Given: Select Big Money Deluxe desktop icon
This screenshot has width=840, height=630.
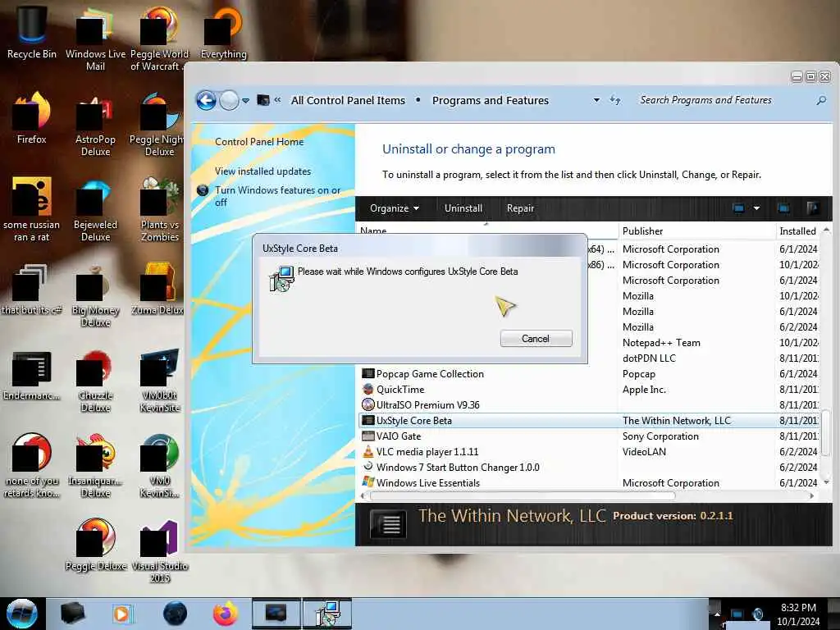Looking at the screenshot, I should pos(95,295).
